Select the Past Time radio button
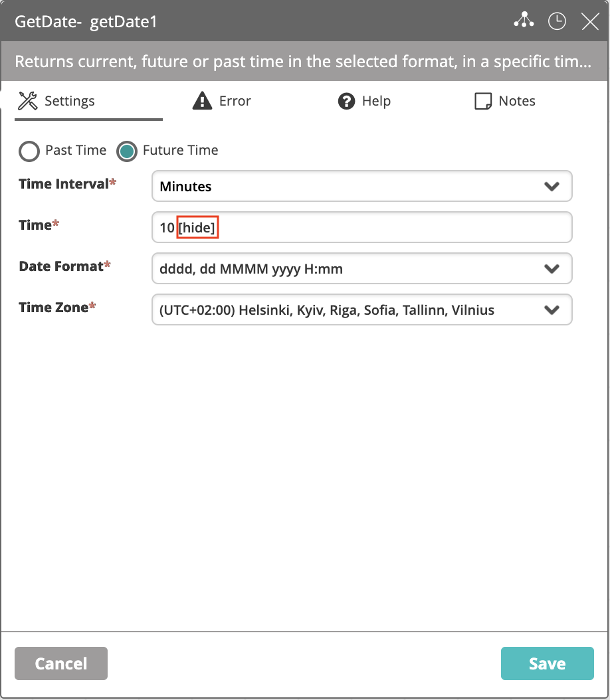 click(29, 151)
